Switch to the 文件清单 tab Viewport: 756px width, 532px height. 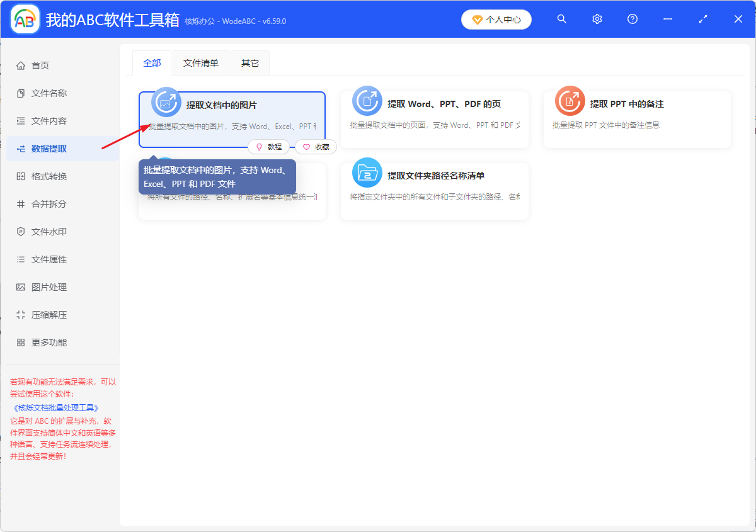point(200,62)
